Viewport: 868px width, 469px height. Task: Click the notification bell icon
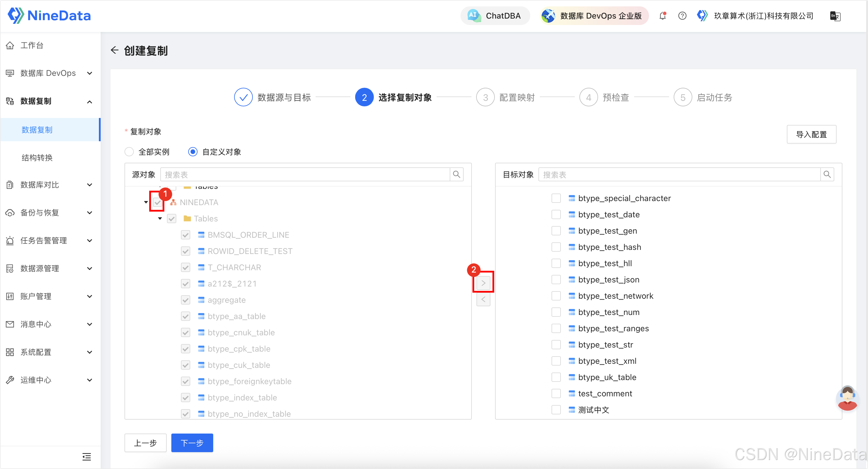[x=662, y=16]
